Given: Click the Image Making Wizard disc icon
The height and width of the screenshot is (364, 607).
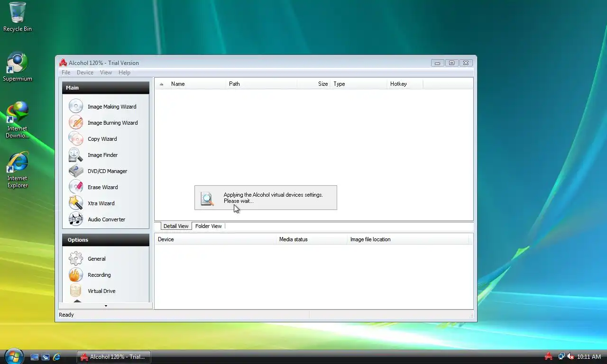Looking at the screenshot, I should point(76,106).
